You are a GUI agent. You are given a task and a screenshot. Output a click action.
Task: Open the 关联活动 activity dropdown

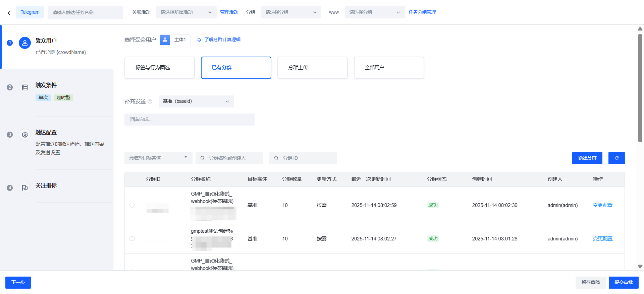coord(186,12)
